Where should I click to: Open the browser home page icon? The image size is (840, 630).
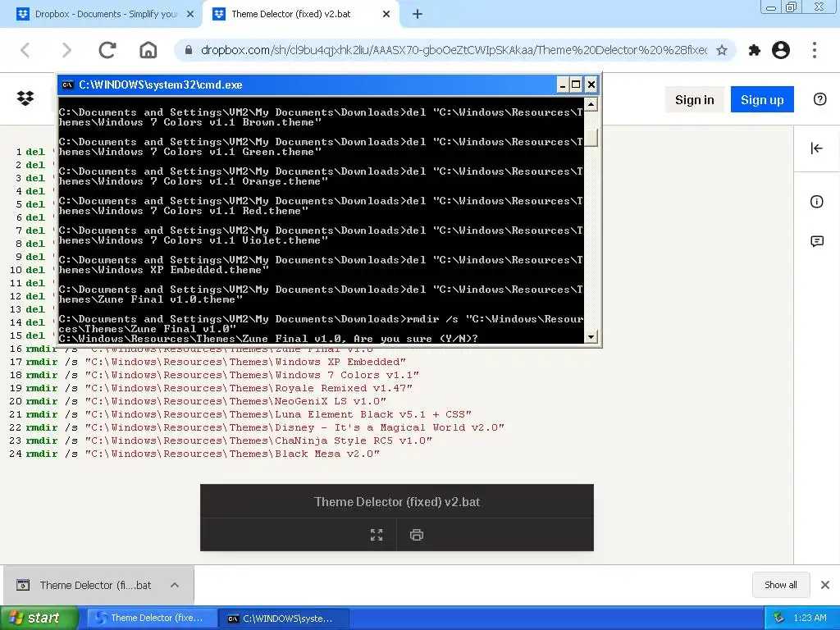pos(148,50)
